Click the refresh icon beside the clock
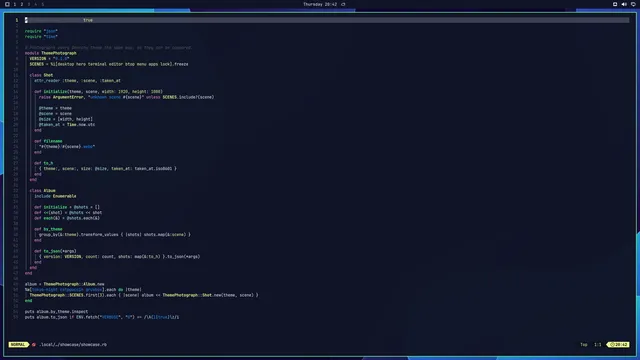 (343, 4)
